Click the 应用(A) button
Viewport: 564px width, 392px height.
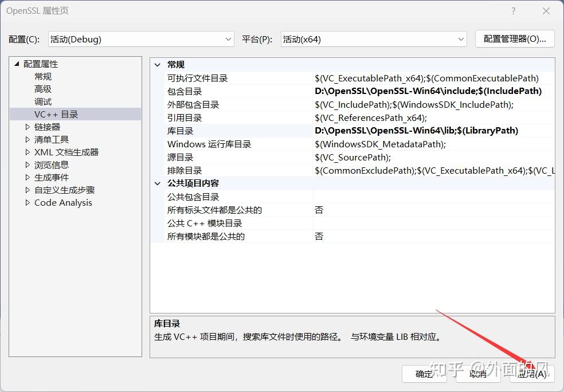(532, 374)
